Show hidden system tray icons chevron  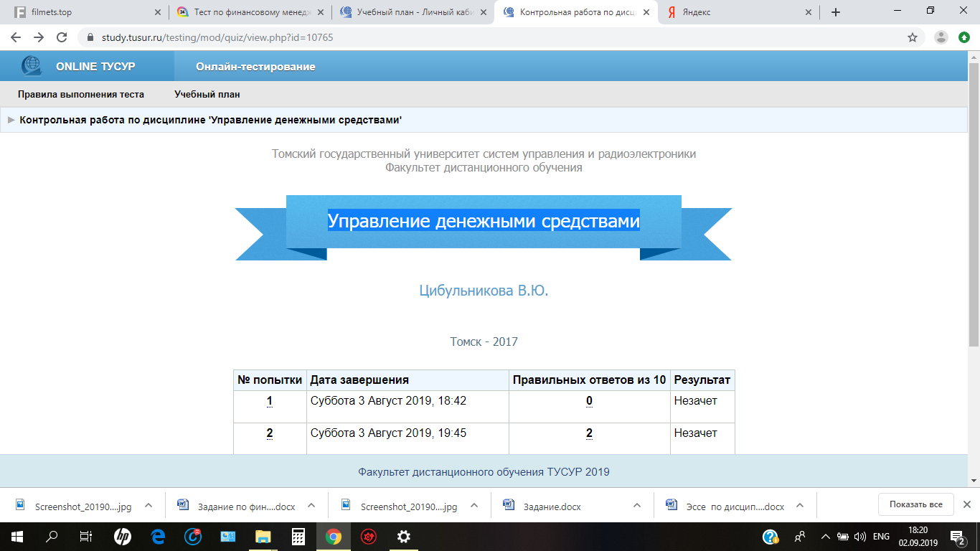825,537
